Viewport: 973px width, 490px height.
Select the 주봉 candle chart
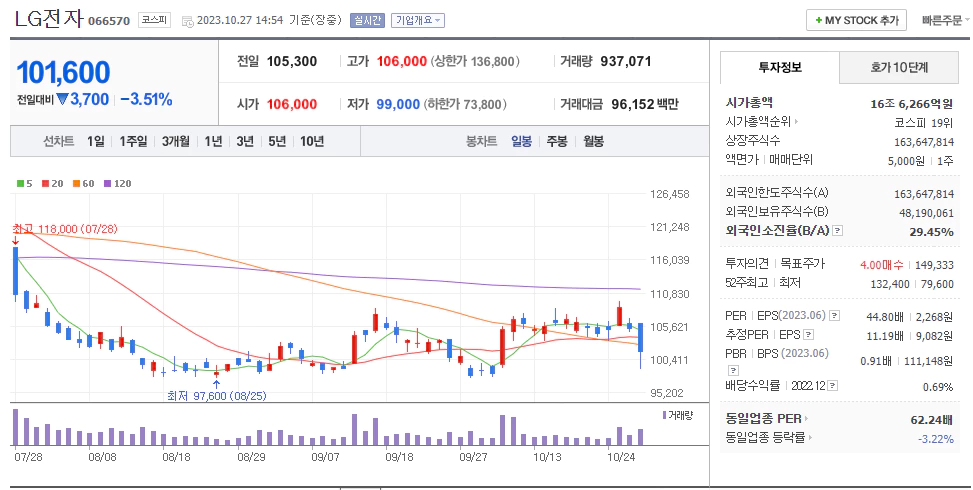[557, 141]
